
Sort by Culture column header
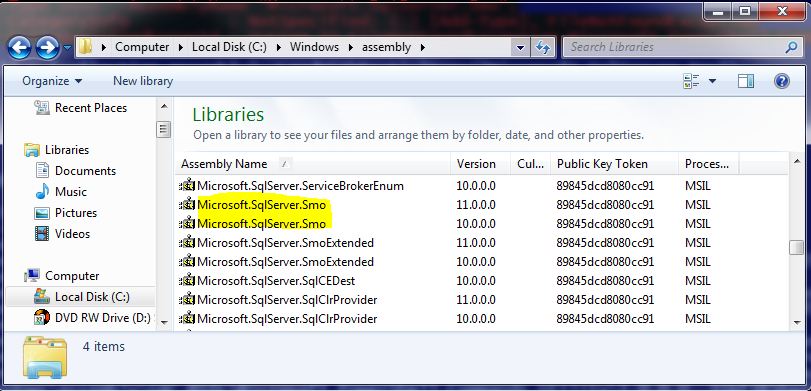[531, 164]
